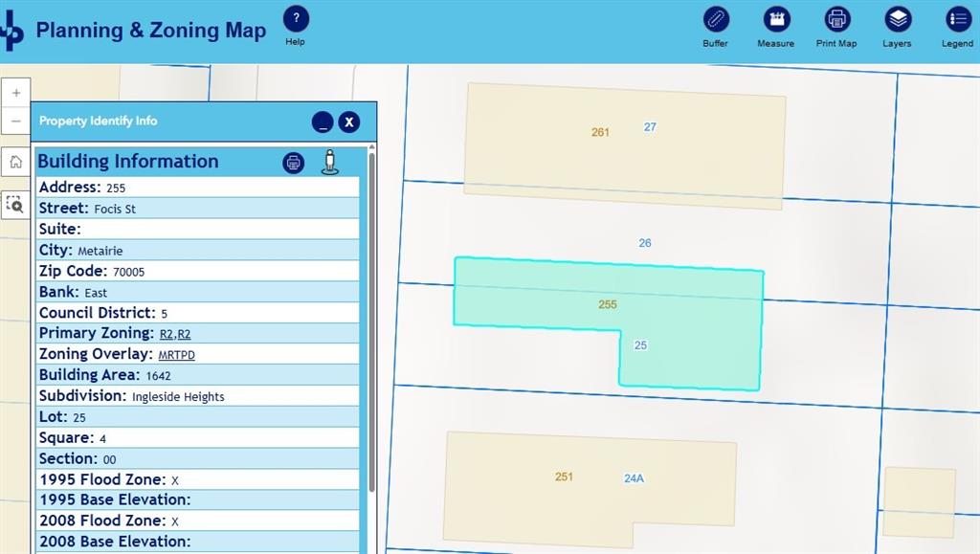
Task: Zoom out on the map
Action: tap(16, 122)
